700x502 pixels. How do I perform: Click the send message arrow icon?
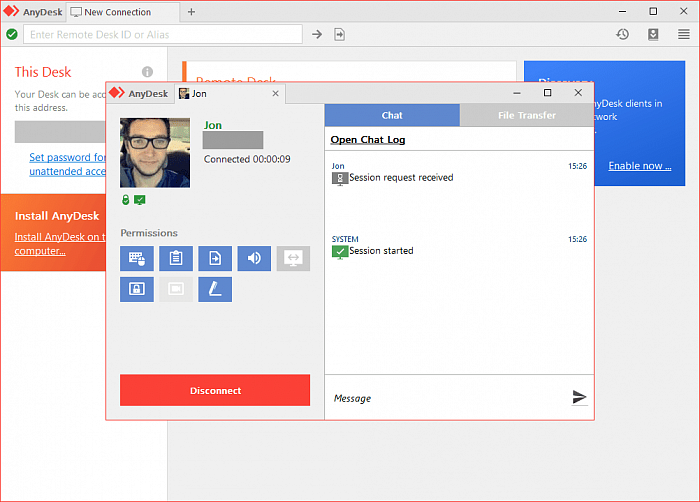(579, 398)
